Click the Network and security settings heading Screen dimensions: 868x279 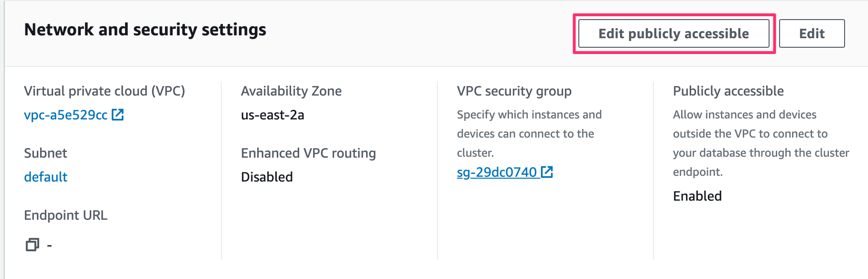pos(145,30)
